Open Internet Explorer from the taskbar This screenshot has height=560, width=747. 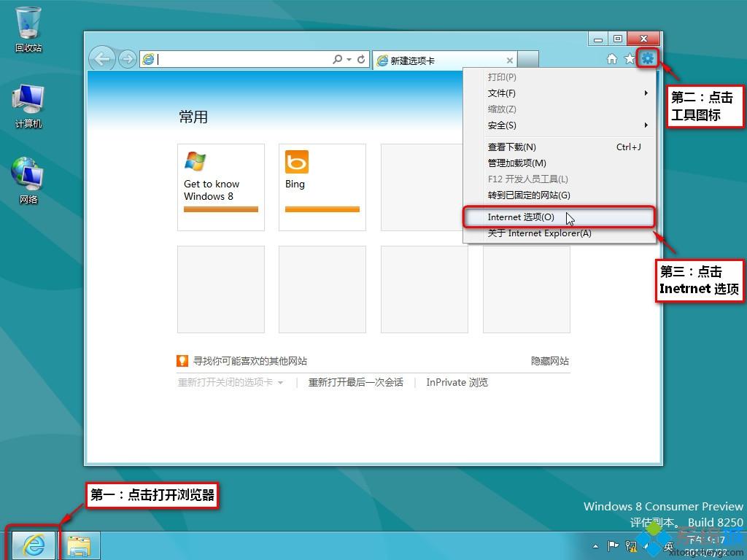pos(34,545)
